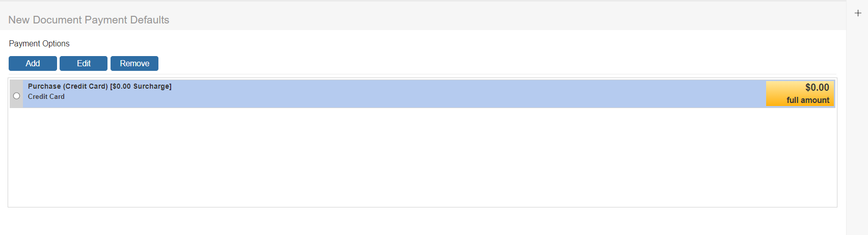
Task: Click the right sidebar strip below plus icon
Action: pyautogui.click(x=857, y=127)
